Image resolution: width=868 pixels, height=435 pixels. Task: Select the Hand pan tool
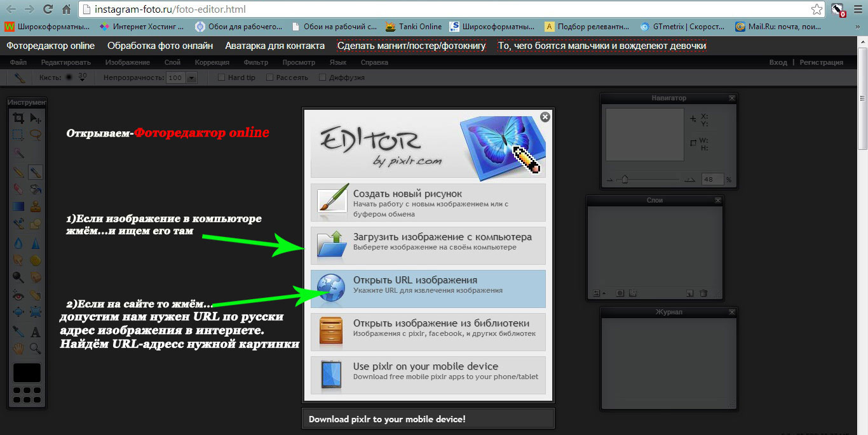click(x=18, y=347)
